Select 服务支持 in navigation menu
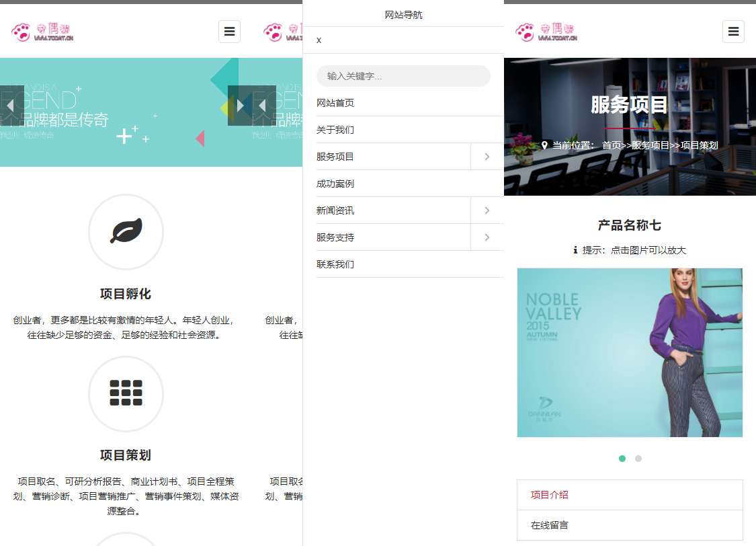 pyautogui.click(x=393, y=237)
